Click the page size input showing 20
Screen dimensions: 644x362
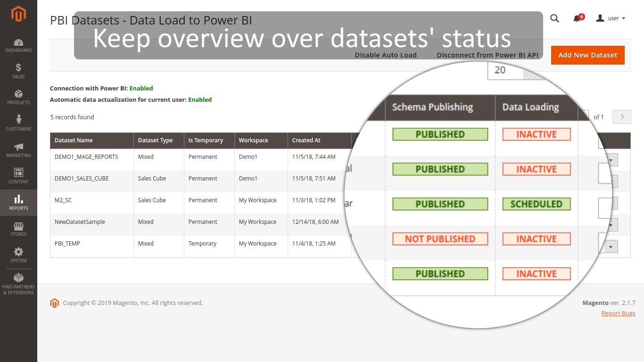click(503, 69)
